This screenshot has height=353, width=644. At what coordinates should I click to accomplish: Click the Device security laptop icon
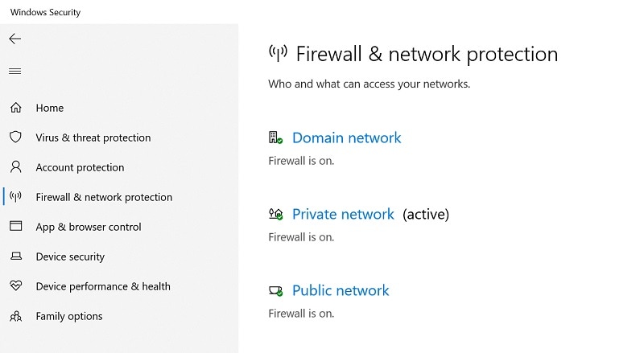[x=15, y=257]
